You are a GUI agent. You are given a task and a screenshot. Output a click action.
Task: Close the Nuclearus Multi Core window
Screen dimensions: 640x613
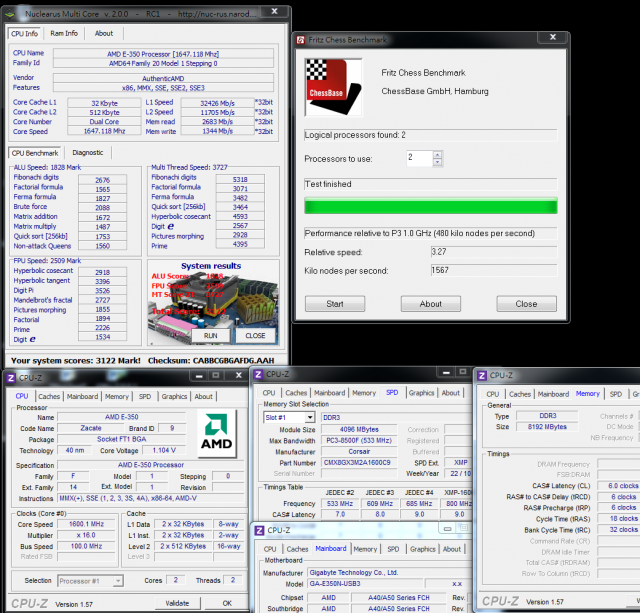pos(275,11)
